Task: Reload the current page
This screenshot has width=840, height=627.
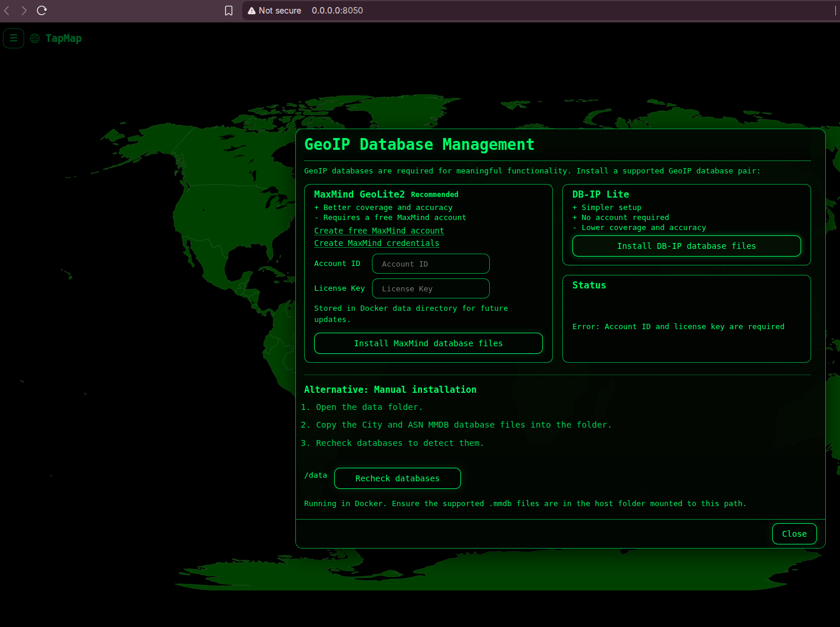Action: click(x=42, y=11)
